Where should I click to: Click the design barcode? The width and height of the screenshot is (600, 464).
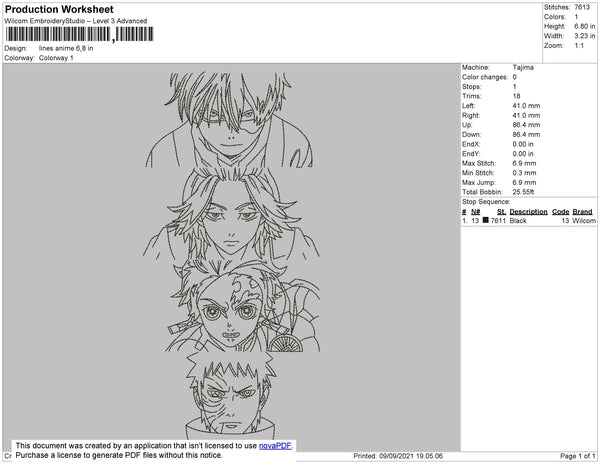(79, 34)
